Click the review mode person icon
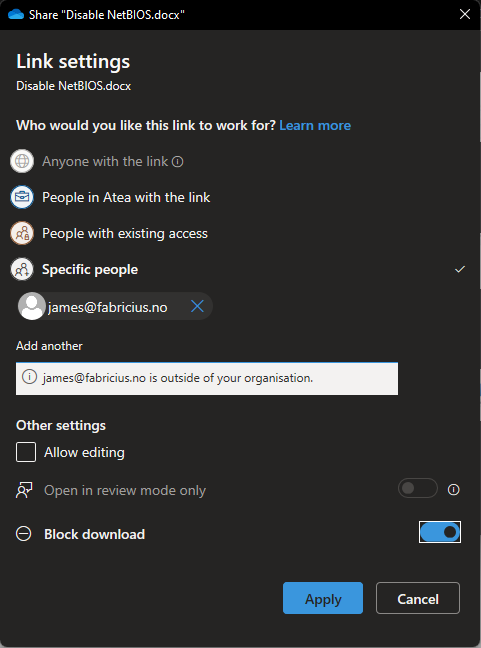 coord(24,490)
